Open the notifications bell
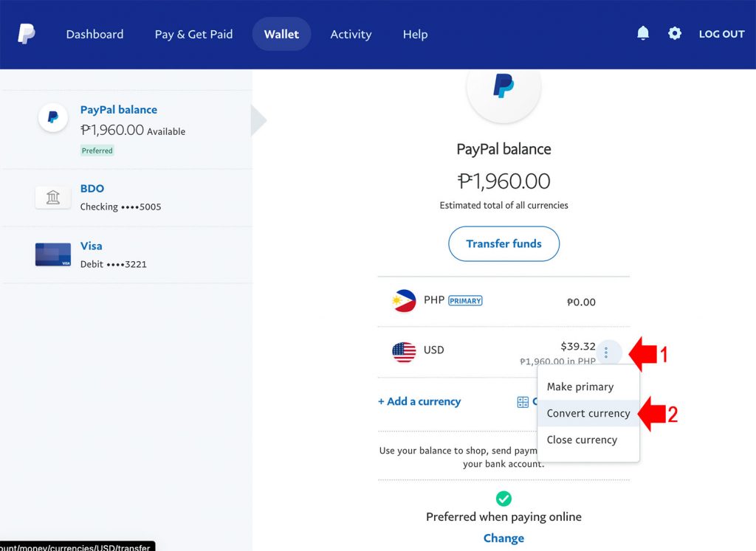 643,33
